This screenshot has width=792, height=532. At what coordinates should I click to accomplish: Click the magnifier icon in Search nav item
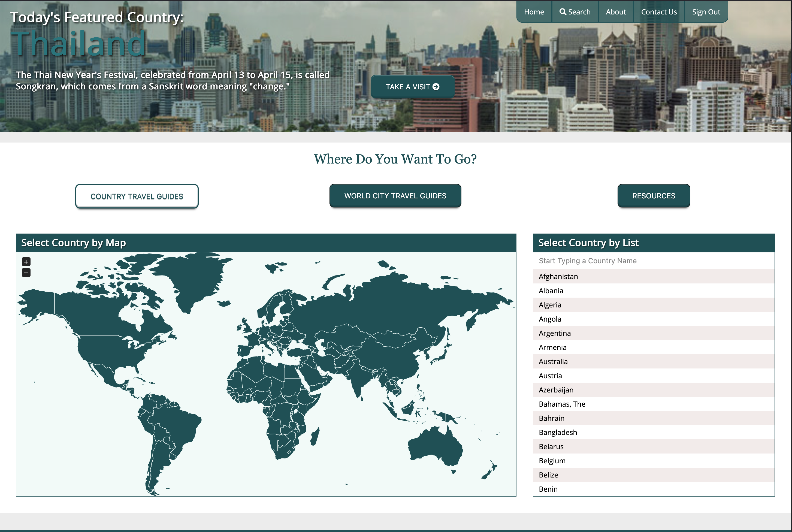coord(563,12)
